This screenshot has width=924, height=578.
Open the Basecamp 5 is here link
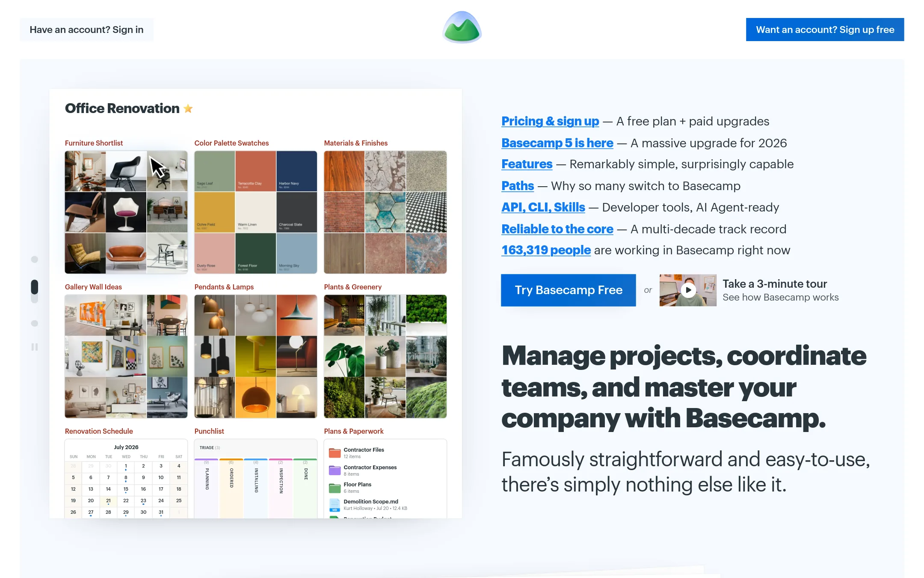(x=557, y=143)
